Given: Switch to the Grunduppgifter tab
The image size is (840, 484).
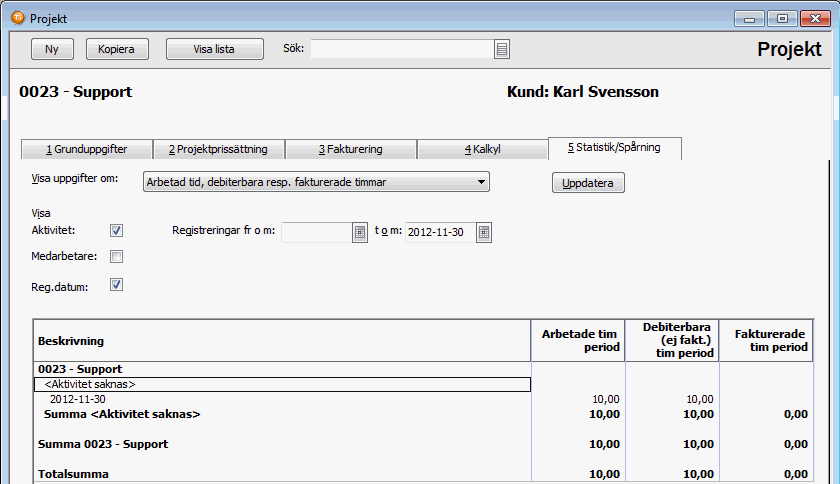Looking at the screenshot, I should pos(87,150).
